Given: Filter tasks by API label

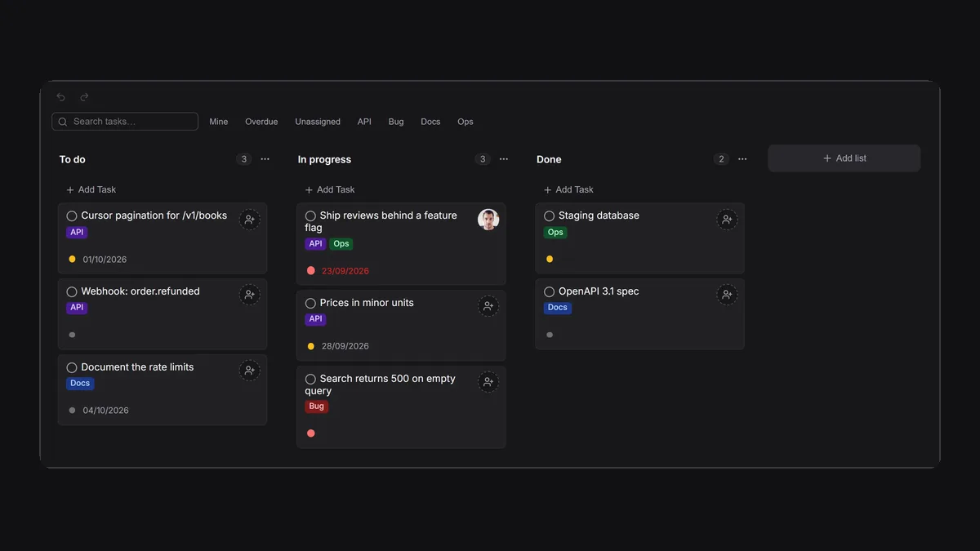Looking at the screenshot, I should [x=364, y=122].
